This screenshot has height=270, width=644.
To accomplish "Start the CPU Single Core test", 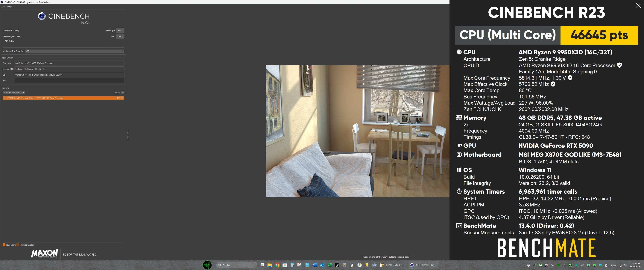I will 120,36.
